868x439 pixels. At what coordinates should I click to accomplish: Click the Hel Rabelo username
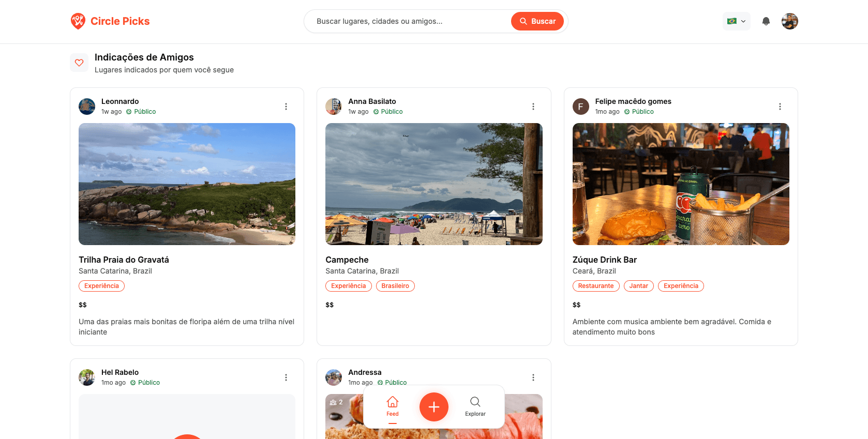coord(120,372)
